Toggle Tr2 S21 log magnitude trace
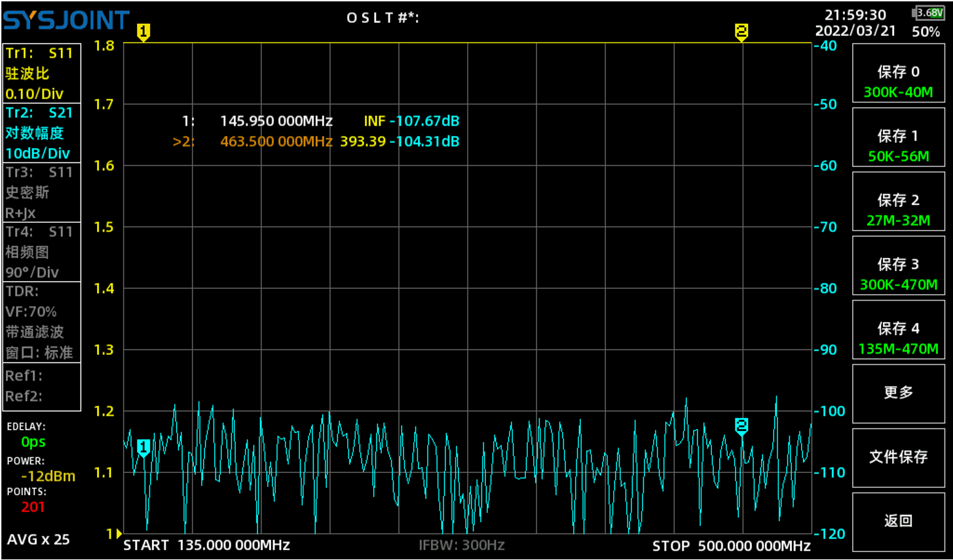The width and height of the screenshot is (953, 560). point(41,133)
